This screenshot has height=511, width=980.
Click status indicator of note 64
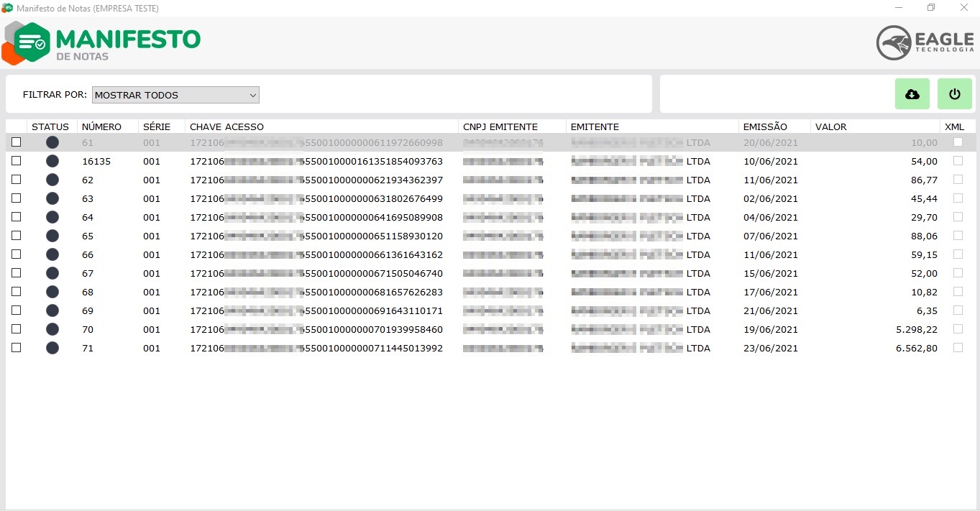(52, 217)
